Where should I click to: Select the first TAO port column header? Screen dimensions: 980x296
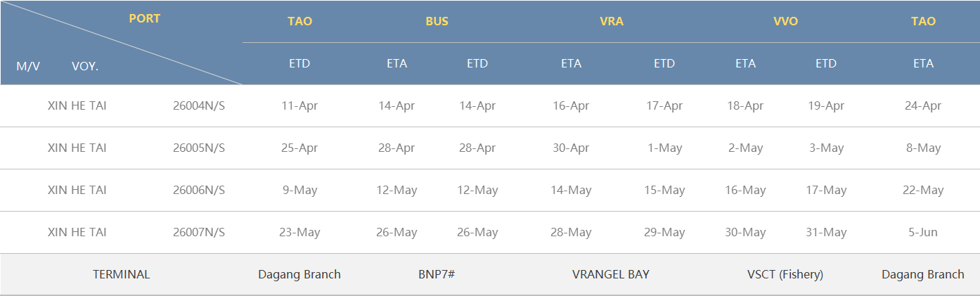pos(299,21)
